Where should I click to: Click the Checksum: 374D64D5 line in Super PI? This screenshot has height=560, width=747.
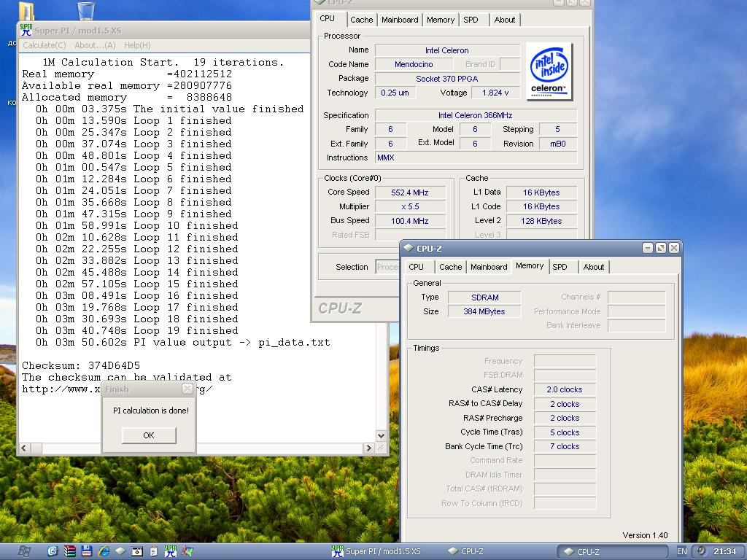pyautogui.click(x=81, y=366)
